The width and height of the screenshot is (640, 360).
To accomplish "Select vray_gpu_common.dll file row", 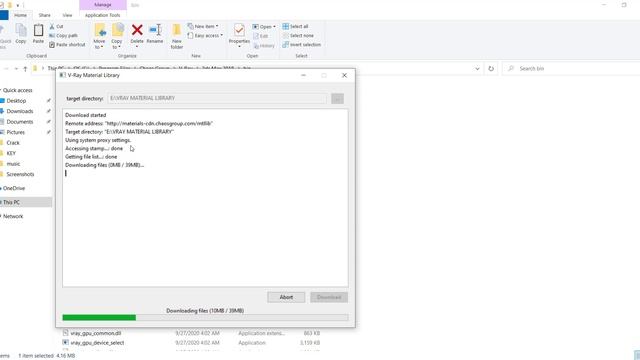I will [191, 333].
